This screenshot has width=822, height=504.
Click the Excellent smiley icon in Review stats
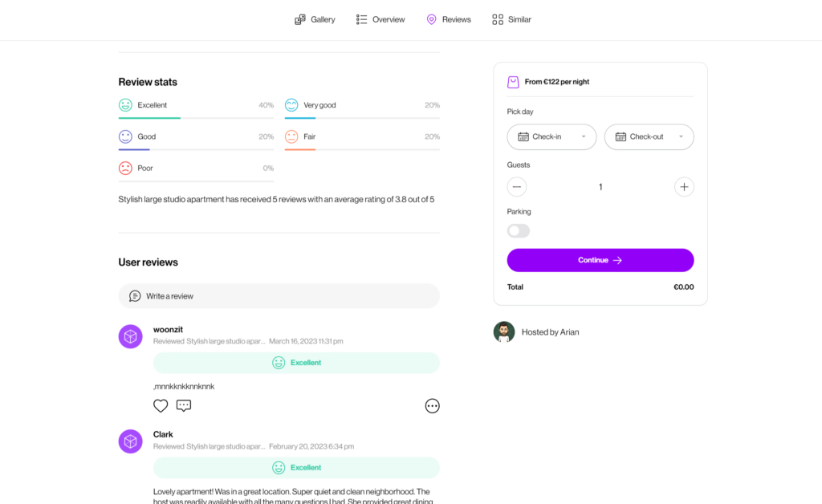[125, 105]
